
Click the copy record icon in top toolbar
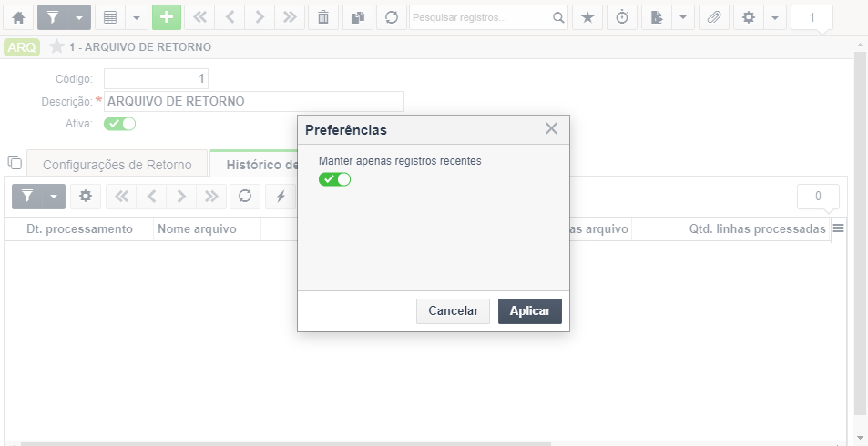(358, 17)
